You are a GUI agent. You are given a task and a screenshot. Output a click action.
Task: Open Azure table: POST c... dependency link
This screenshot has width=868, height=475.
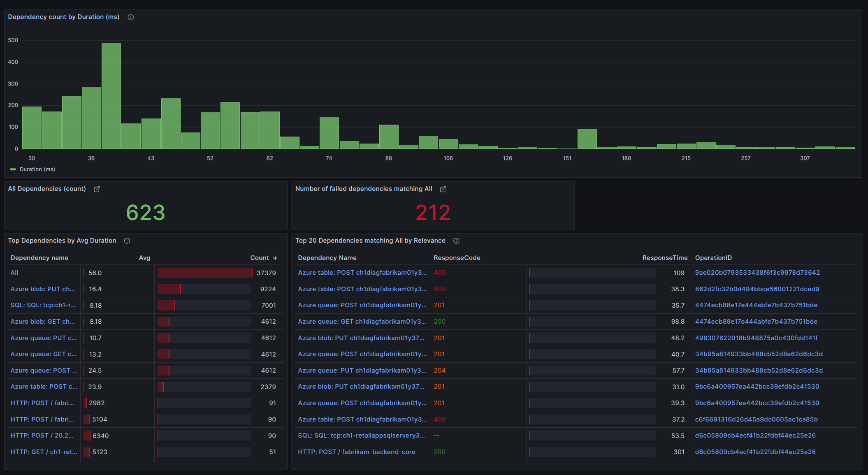point(44,387)
